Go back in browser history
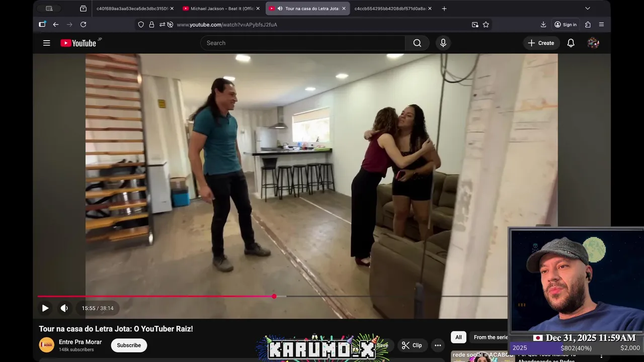The width and height of the screenshot is (644, 362). pyautogui.click(x=56, y=25)
